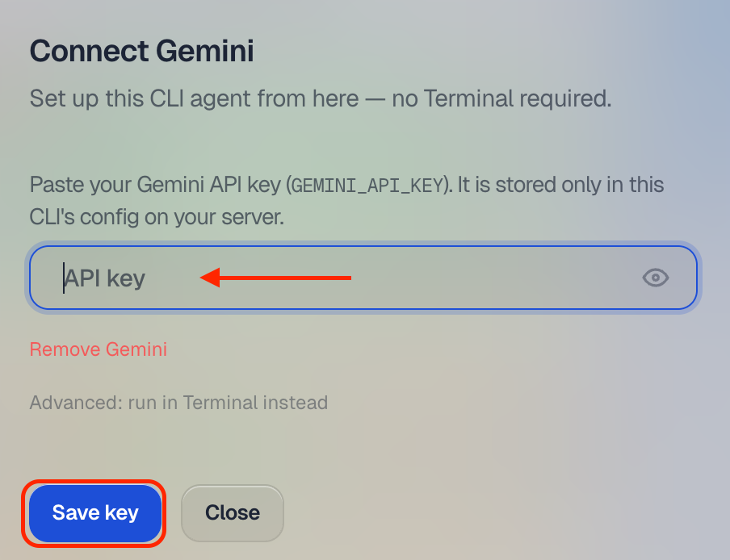The height and width of the screenshot is (560, 730).
Task: Select the red Remove Gemini link
Action: (x=99, y=349)
